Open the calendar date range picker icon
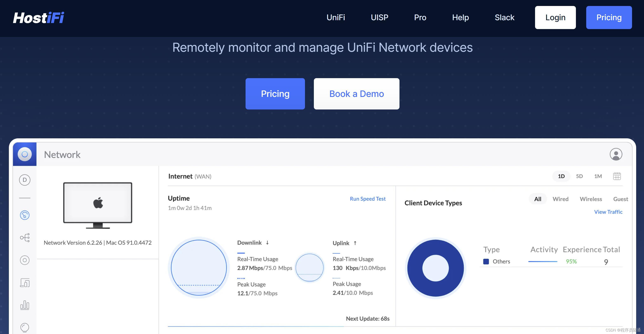This screenshot has width=644, height=334. point(617,176)
